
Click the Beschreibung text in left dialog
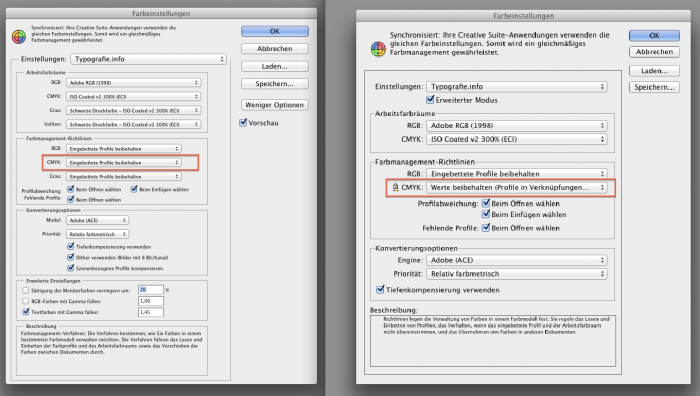111,342
